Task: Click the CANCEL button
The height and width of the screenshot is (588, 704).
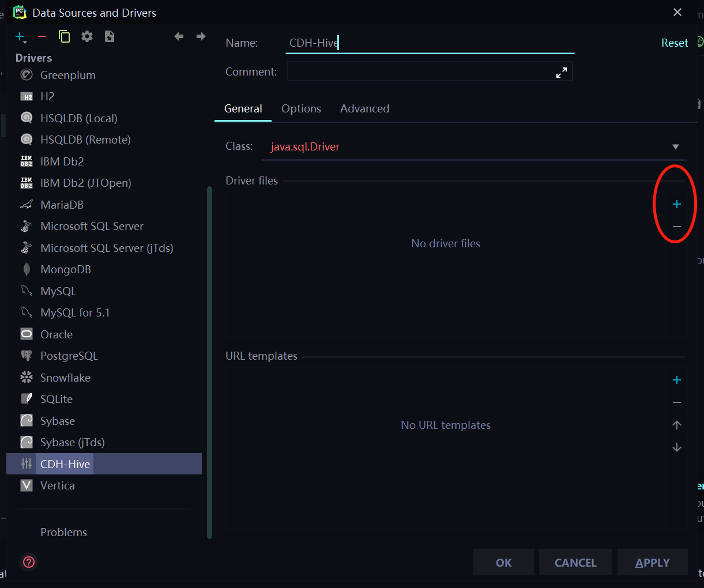Action: tap(575, 562)
